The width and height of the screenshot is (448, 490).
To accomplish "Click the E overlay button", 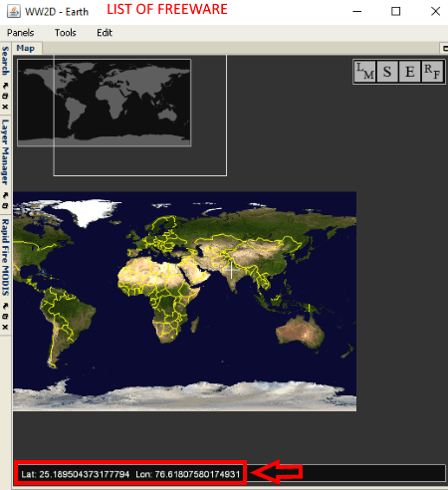I will click(409, 72).
